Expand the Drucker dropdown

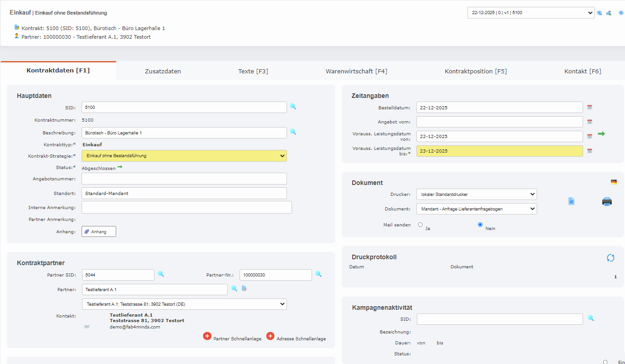click(x=476, y=195)
